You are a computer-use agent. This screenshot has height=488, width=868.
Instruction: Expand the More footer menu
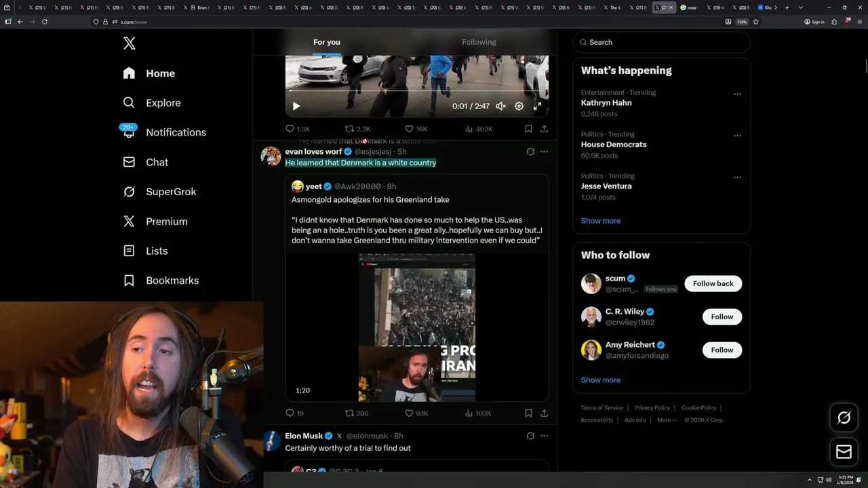click(x=666, y=420)
